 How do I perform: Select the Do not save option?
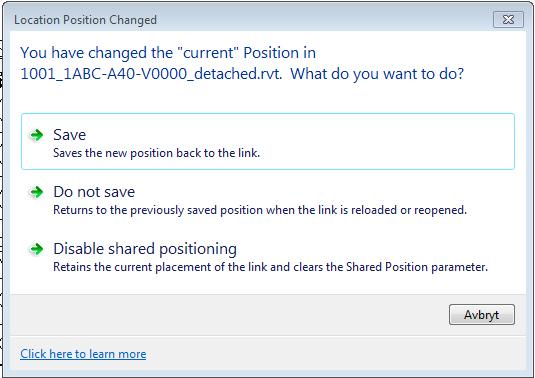pos(268,199)
